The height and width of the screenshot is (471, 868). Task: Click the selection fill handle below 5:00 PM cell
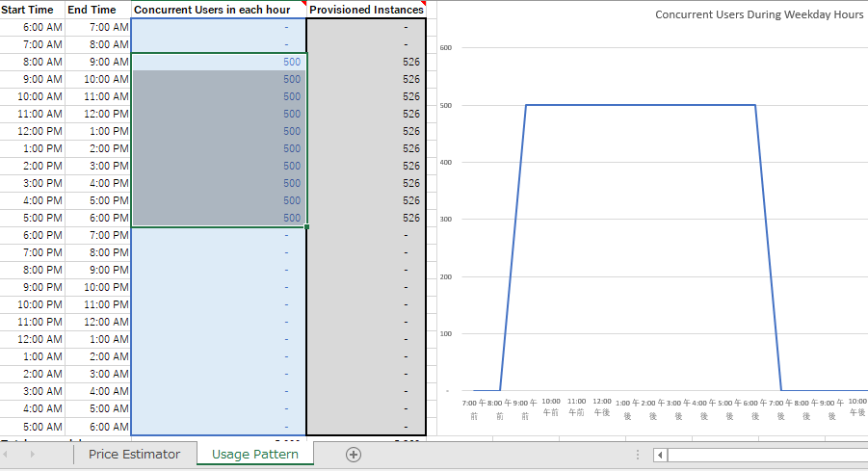coord(306,227)
